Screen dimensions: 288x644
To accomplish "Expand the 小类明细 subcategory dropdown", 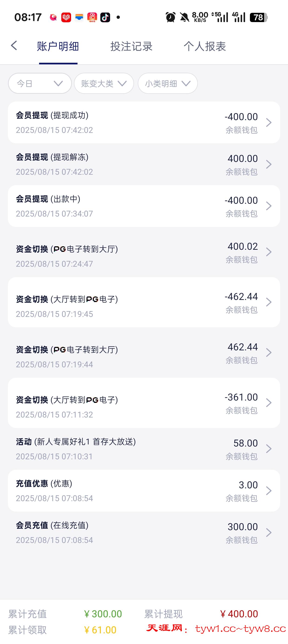I will tap(167, 83).
